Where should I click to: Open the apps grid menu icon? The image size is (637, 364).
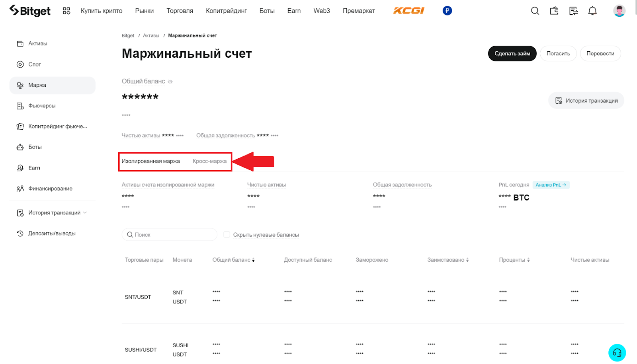(x=66, y=11)
